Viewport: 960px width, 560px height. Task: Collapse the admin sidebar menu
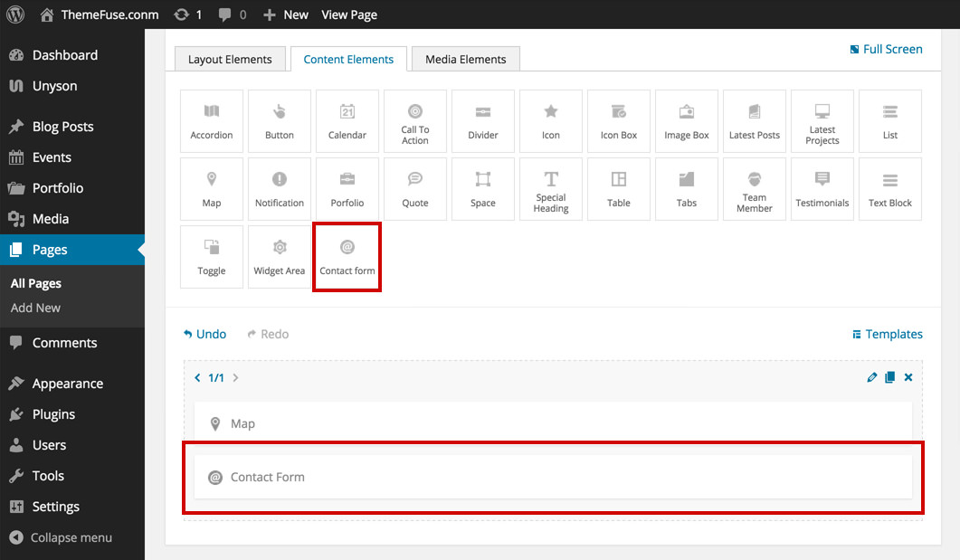62,537
